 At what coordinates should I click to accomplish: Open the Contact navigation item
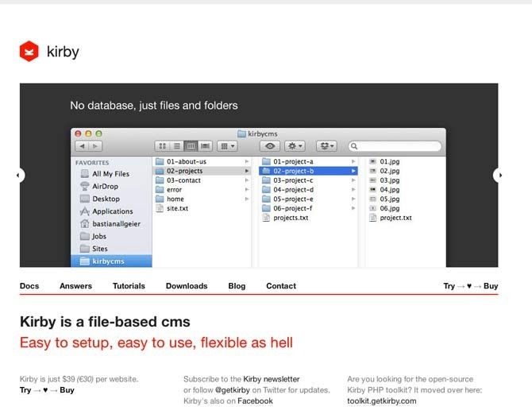click(x=281, y=286)
